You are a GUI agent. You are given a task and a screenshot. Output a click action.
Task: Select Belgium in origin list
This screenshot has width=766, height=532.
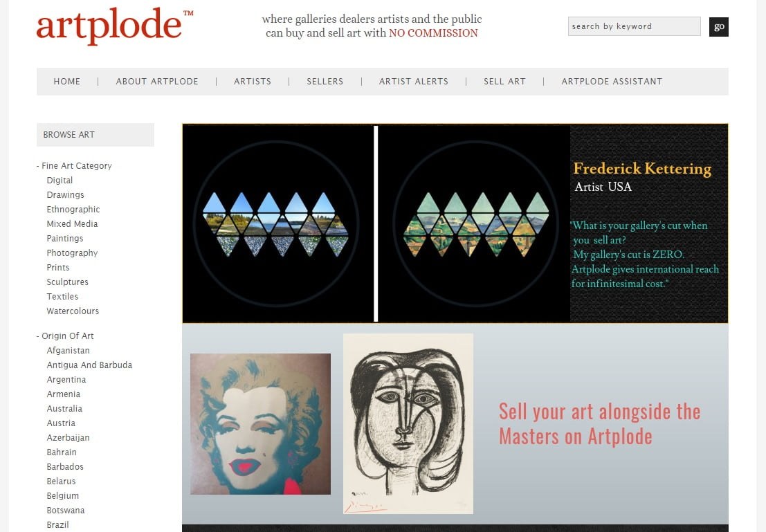tap(62, 496)
